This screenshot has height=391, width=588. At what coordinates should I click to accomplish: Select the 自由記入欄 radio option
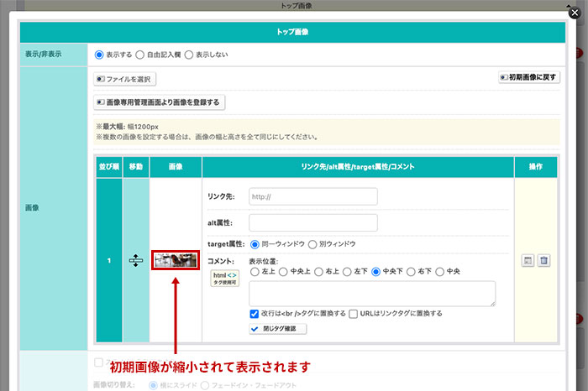(x=140, y=55)
